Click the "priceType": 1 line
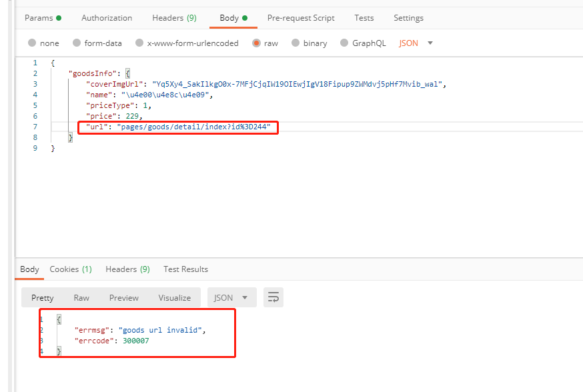The image size is (583, 392). (x=119, y=105)
